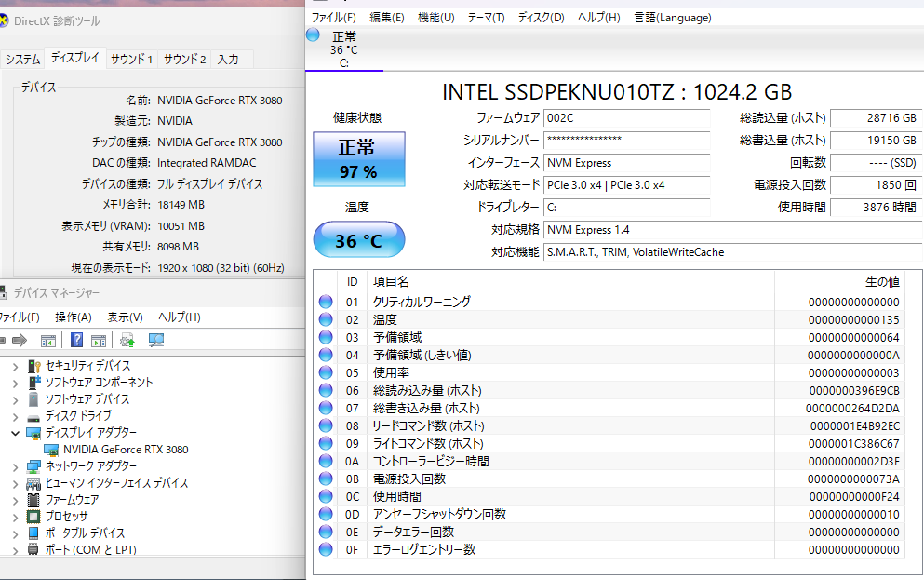This screenshot has width=924, height=580.
Task: Click the Disk Drives icon in device tree
Action: click(x=33, y=417)
